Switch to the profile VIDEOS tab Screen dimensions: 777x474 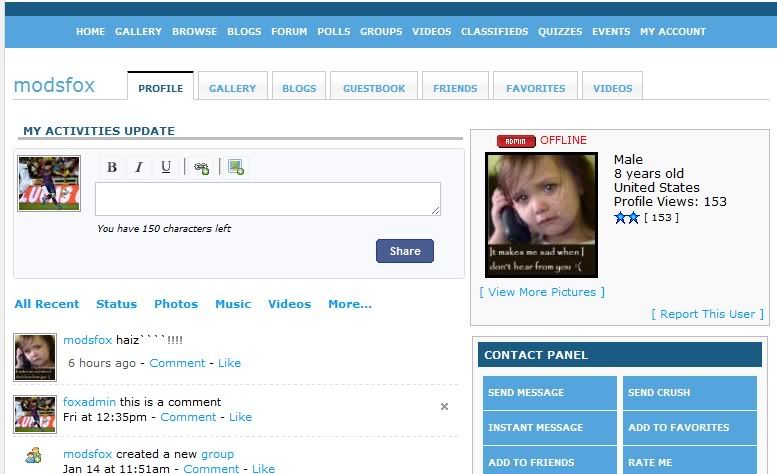click(612, 86)
